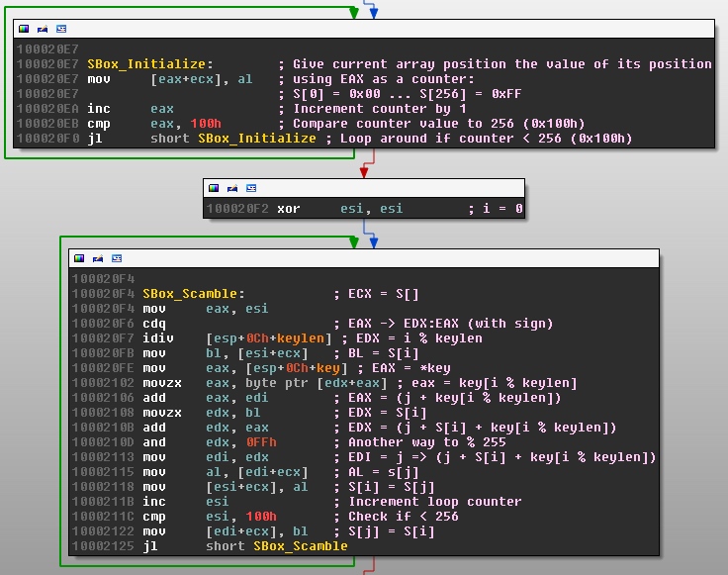Click SBox_Initialize jump target in jl line
This screenshot has width=728, height=575.
tap(257, 139)
